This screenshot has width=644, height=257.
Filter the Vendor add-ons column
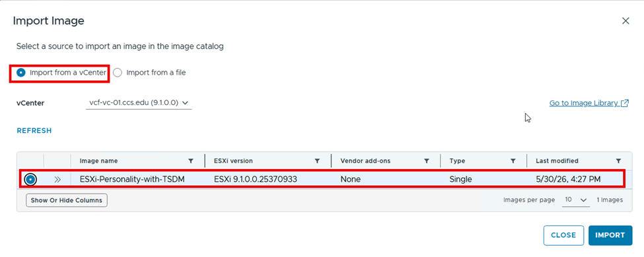[x=426, y=161]
